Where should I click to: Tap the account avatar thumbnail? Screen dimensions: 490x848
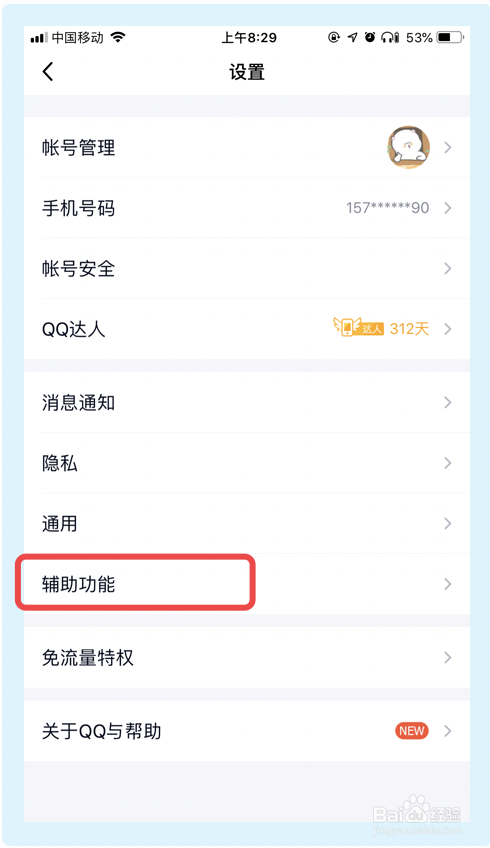click(408, 147)
